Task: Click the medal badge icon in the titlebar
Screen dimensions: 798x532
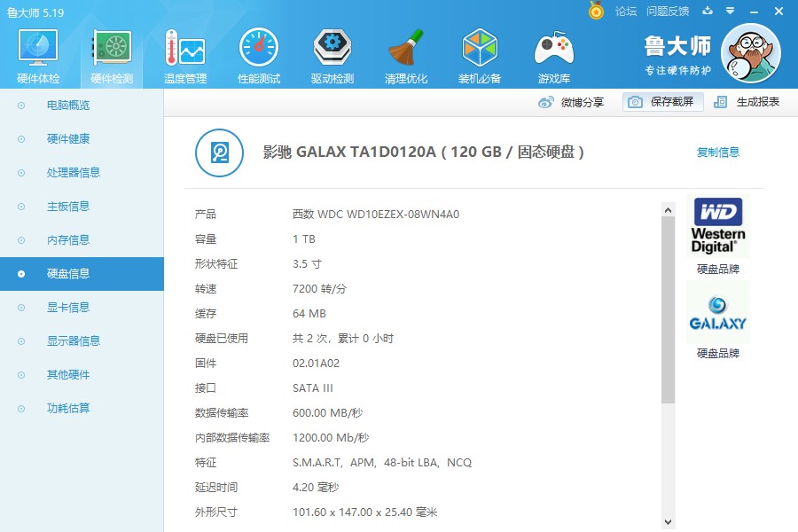Action: point(594,12)
